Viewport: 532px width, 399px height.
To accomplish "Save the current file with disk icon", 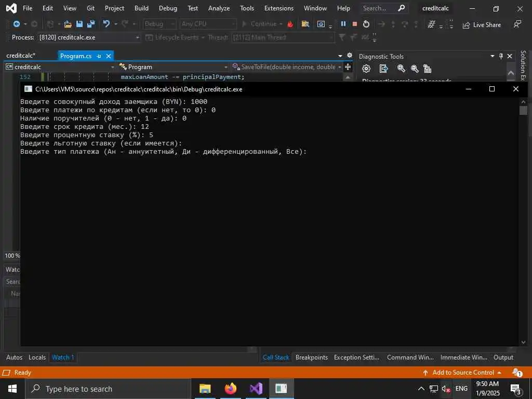I will [x=79, y=24].
